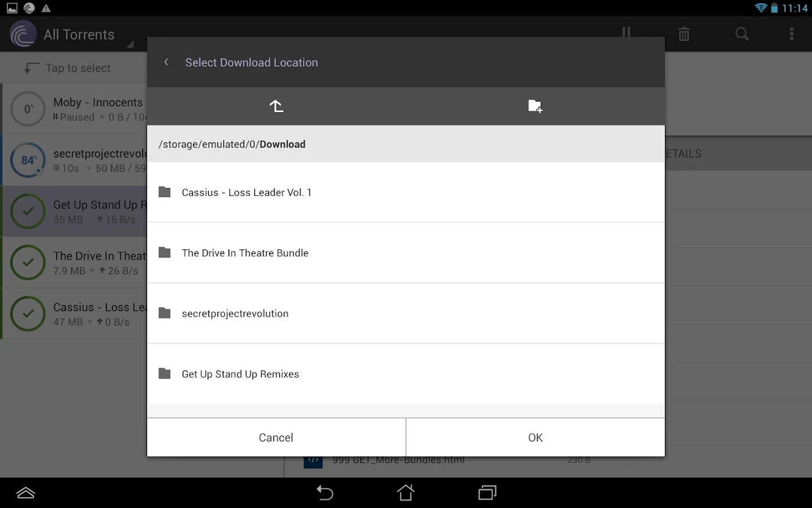This screenshot has width=812, height=508.
Task: Open torrent search
Action: (741, 34)
